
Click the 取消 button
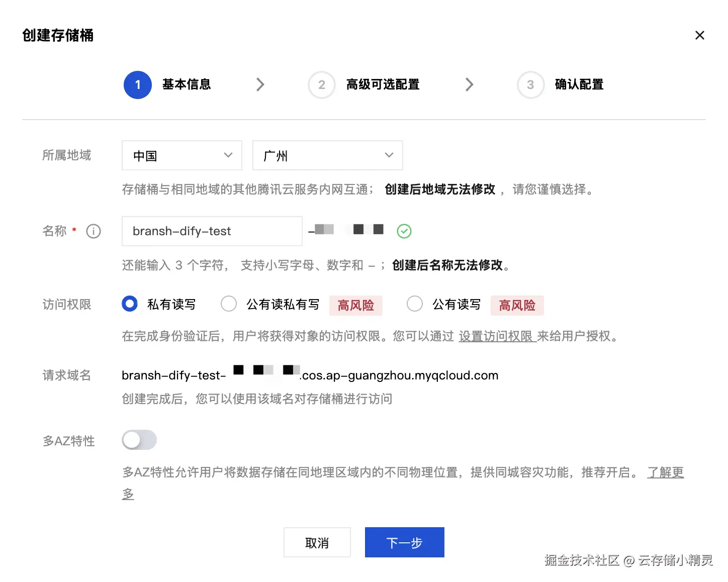tap(317, 542)
